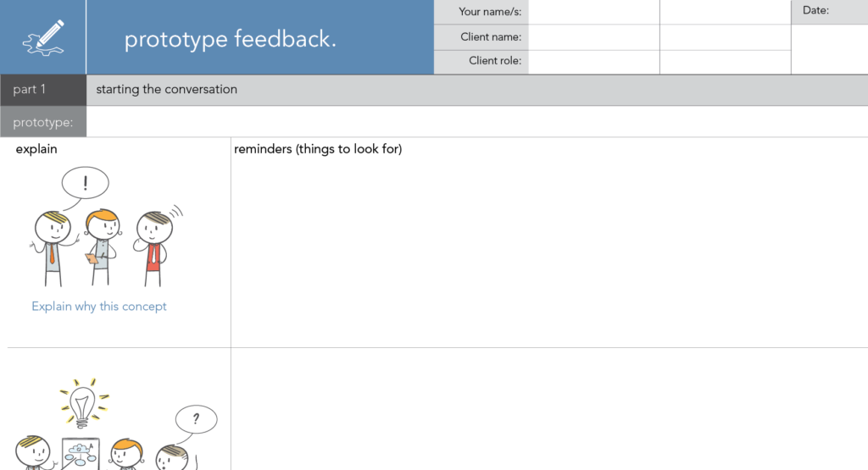This screenshot has width=868, height=470.
Task: Click the "prototype feedback." title
Action: coord(230,39)
